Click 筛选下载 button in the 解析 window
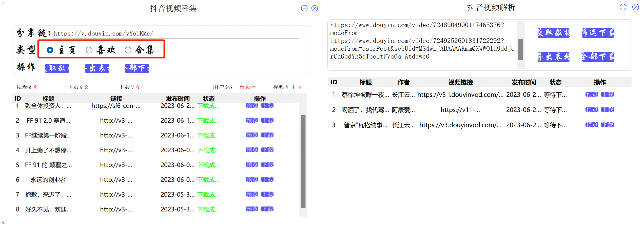Viewport: 644px width, 226px height. 598,33
